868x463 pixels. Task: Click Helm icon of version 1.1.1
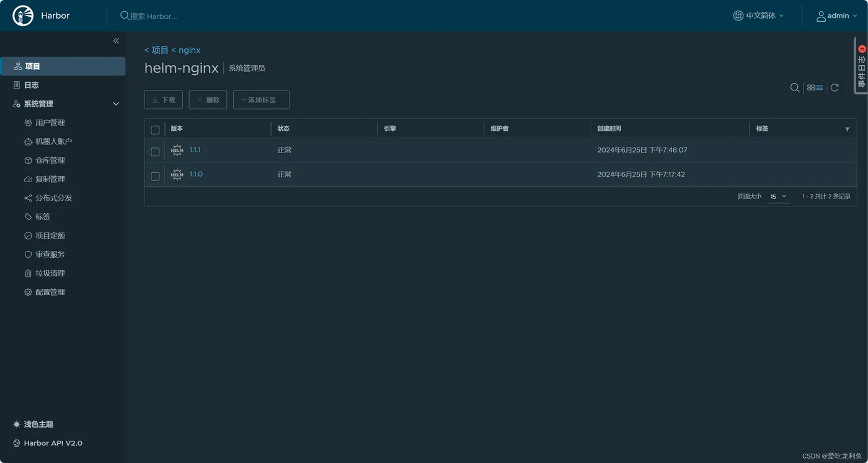click(177, 150)
